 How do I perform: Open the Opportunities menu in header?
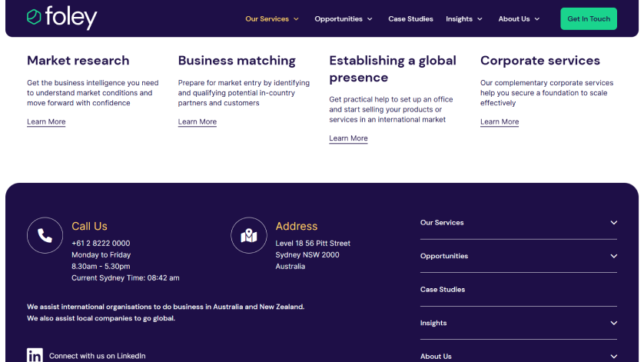tap(344, 19)
